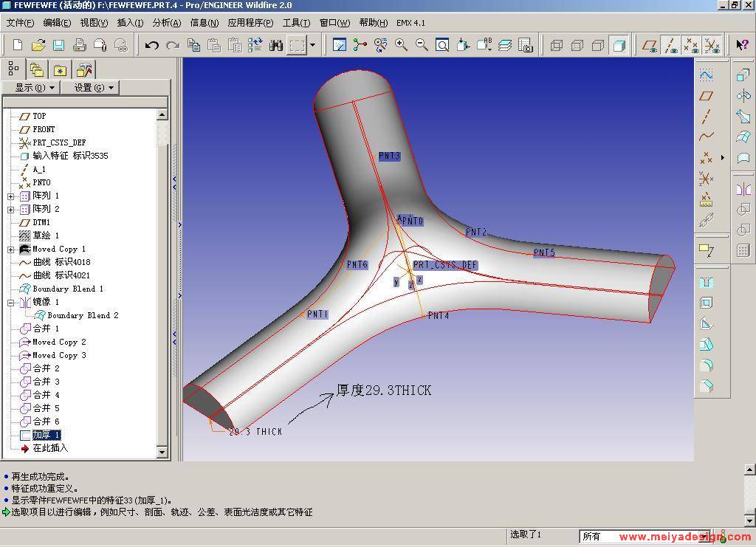
Task: Open the datum point flyout arrow
Action: 722,157
